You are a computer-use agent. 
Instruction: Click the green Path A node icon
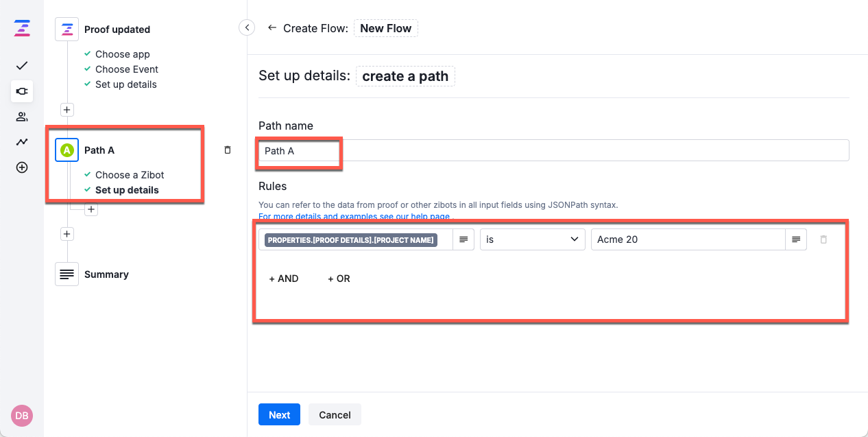coord(67,150)
